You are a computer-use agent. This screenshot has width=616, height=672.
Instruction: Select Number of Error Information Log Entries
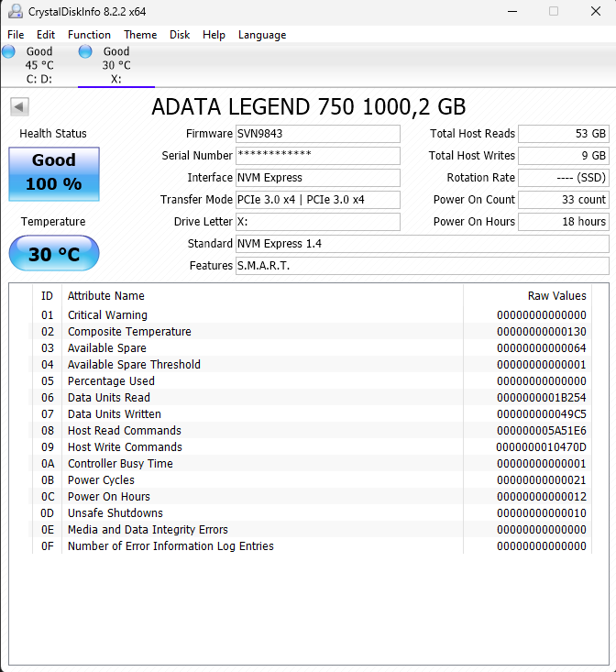tap(310, 546)
